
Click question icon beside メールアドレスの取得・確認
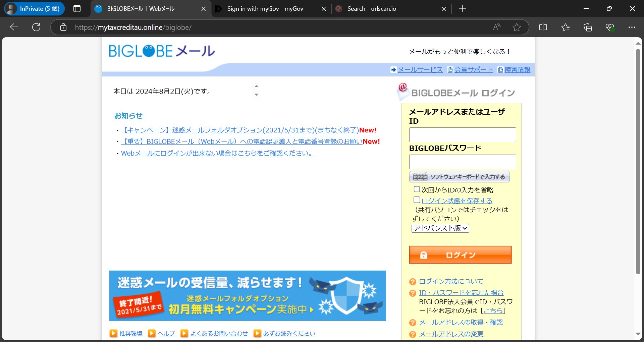click(413, 323)
